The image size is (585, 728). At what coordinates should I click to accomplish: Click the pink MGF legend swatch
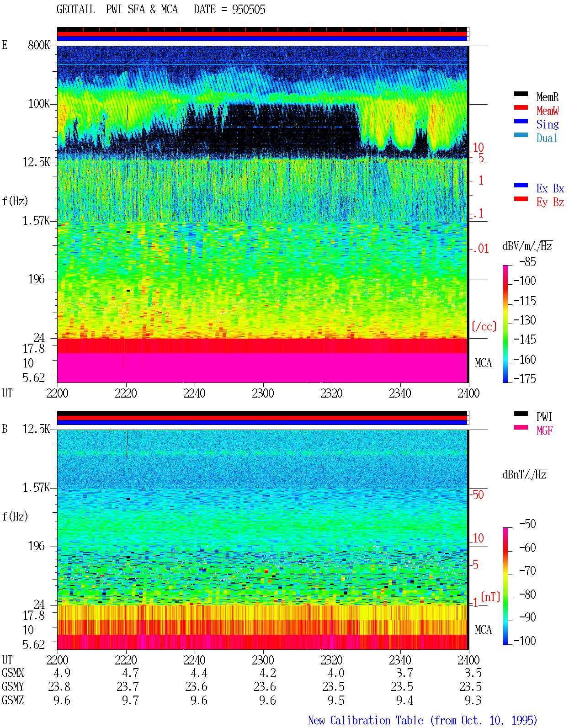point(521,427)
